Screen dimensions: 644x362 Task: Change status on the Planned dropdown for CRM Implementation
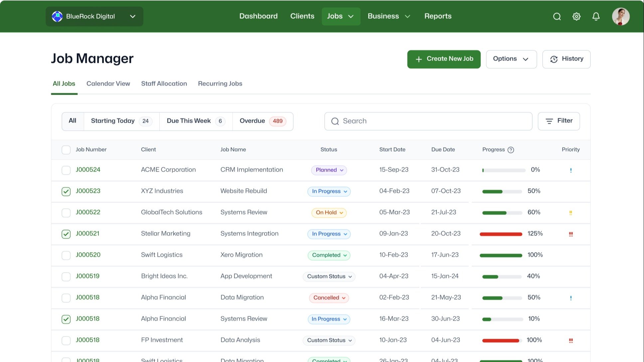click(x=329, y=170)
